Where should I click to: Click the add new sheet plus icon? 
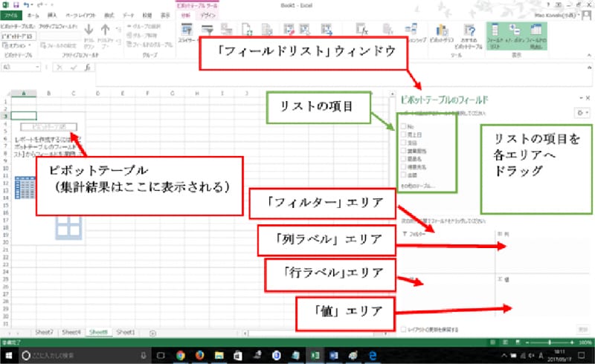tap(152, 332)
